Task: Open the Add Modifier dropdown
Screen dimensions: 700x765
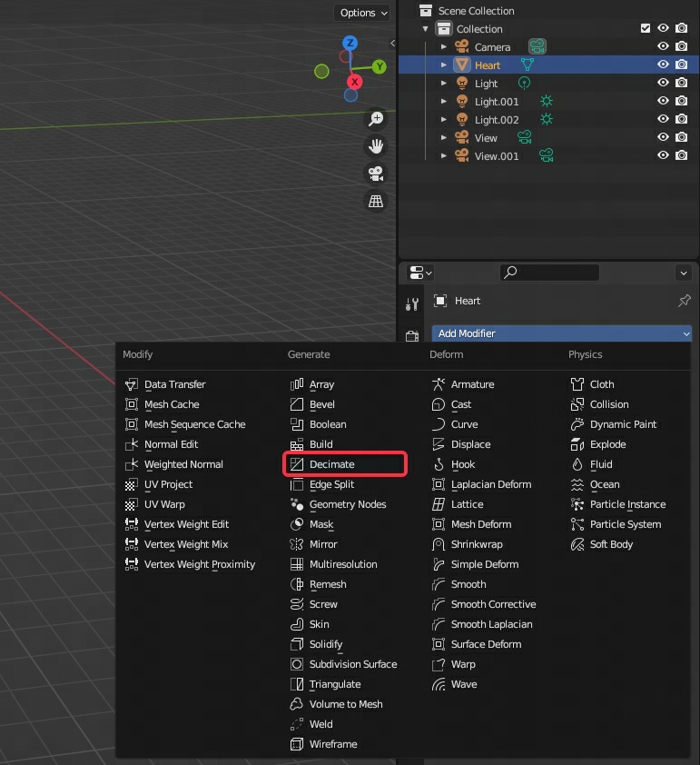Action: coord(561,333)
